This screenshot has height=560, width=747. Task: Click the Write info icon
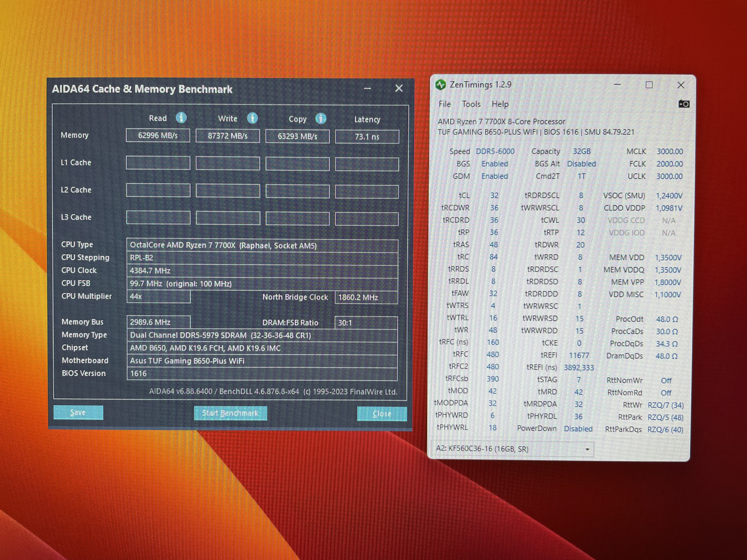[252, 118]
